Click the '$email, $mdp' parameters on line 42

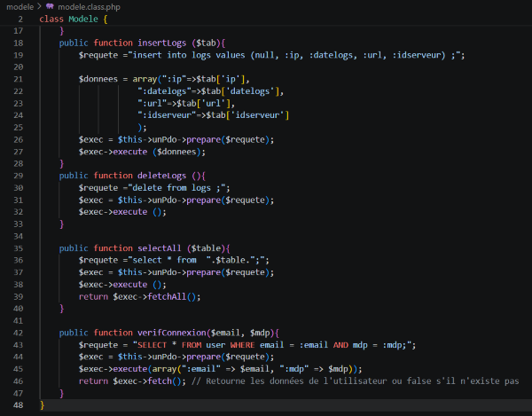(240, 333)
